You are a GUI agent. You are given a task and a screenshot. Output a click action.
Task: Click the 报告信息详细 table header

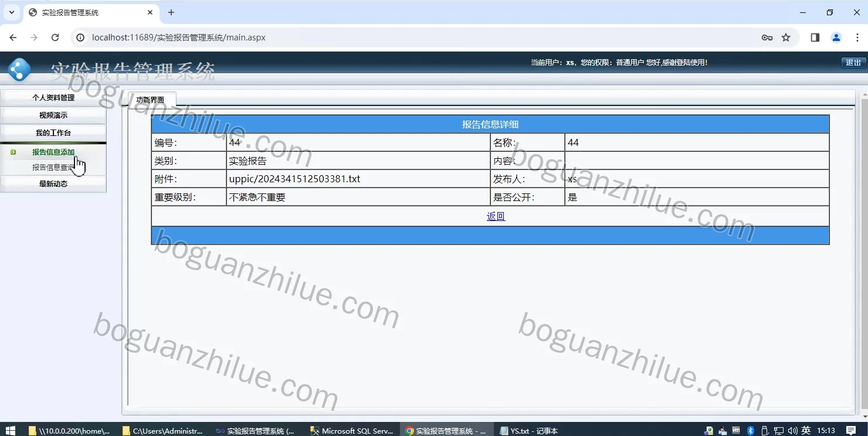coord(490,124)
